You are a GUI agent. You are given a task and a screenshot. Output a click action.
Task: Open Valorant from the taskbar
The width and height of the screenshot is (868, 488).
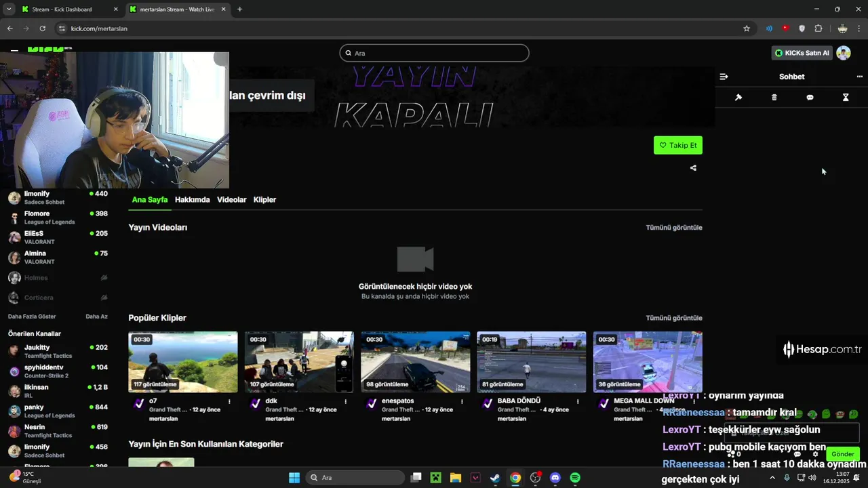pyautogui.click(x=475, y=478)
